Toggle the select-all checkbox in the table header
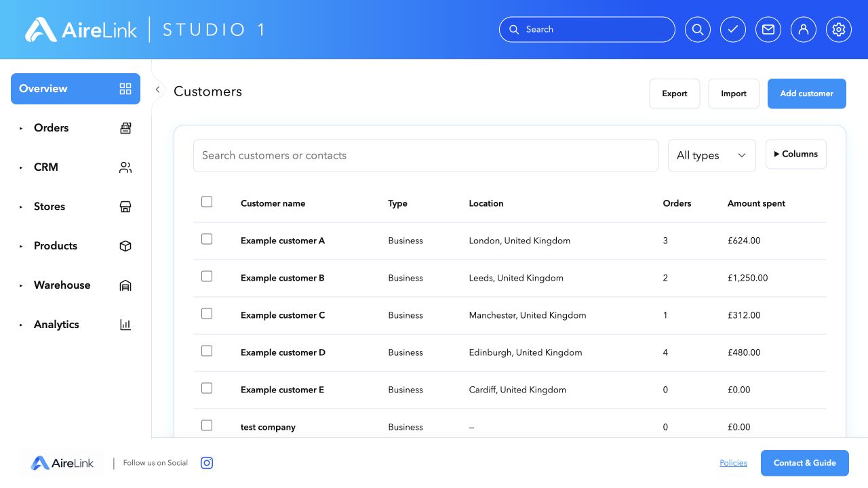Image resolution: width=868 pixels, height=488 pixels. pos(207,202)
